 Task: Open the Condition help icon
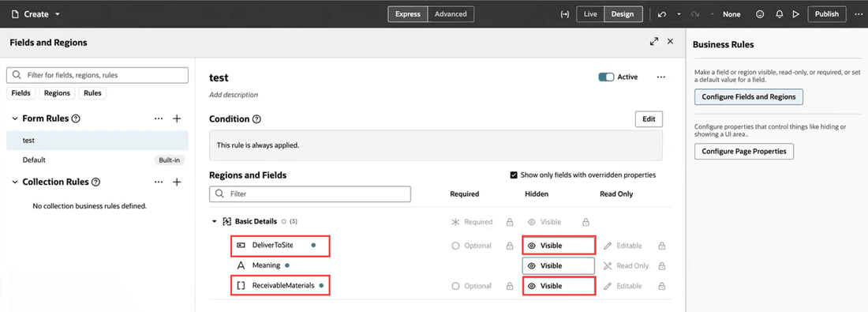(x=256, y=119)
